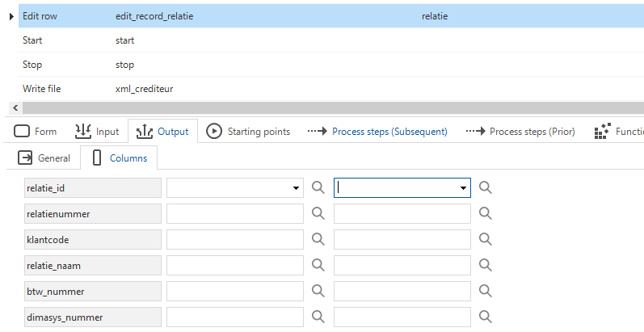Click the row indicator arrow beside Edit row
Screen dimensions: 644x332
point(11,16)
